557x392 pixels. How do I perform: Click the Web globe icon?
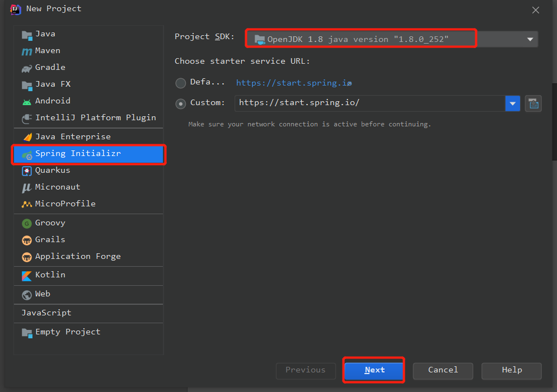(27, 295)
